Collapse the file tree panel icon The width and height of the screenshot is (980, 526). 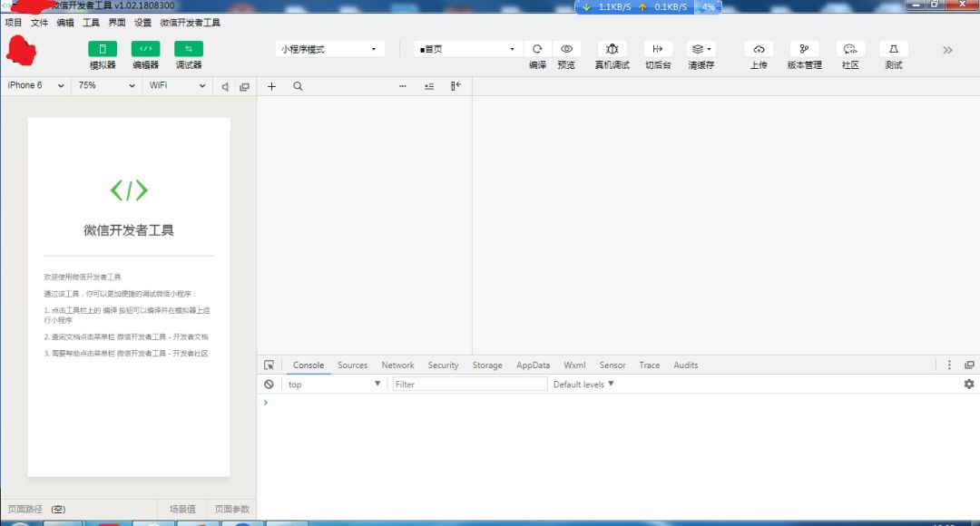click(x=456, y=85)
